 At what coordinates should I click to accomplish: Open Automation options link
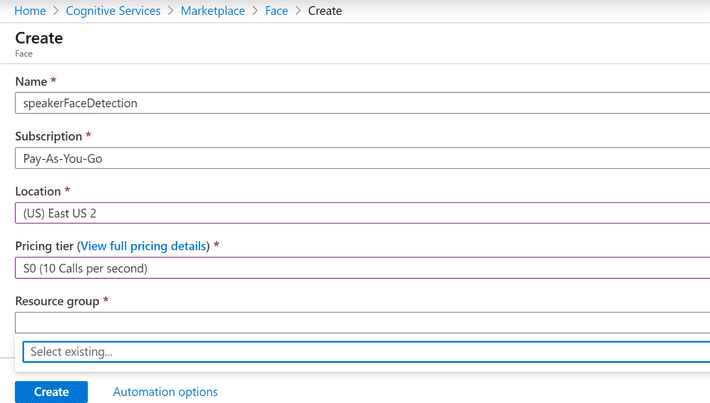[165, 392]
